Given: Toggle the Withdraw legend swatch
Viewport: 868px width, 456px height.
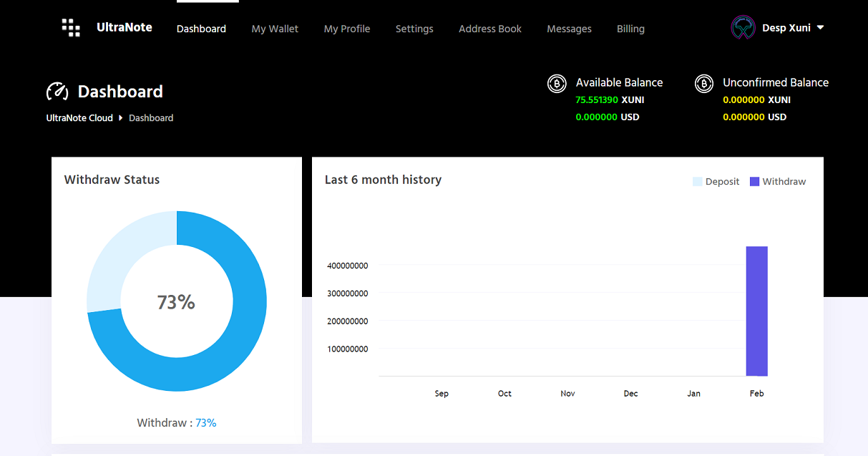Looking at the screenshot, I should (x=754, y=182).
